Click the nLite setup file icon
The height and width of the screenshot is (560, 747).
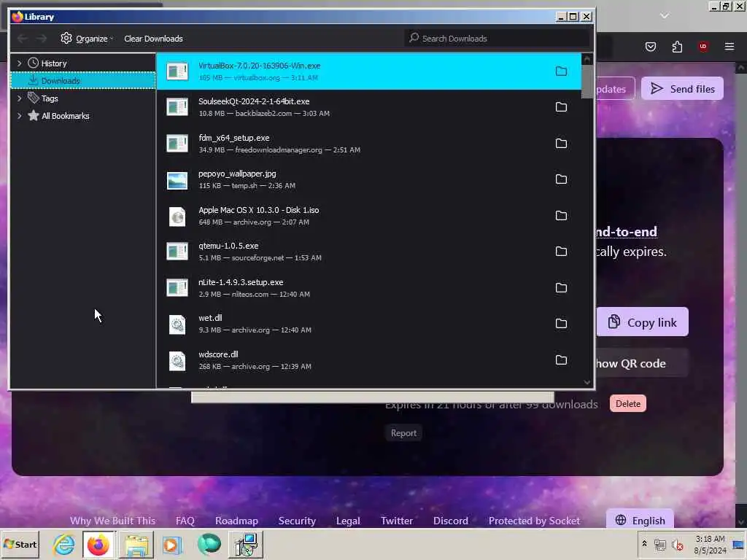(x=177, y=287)
